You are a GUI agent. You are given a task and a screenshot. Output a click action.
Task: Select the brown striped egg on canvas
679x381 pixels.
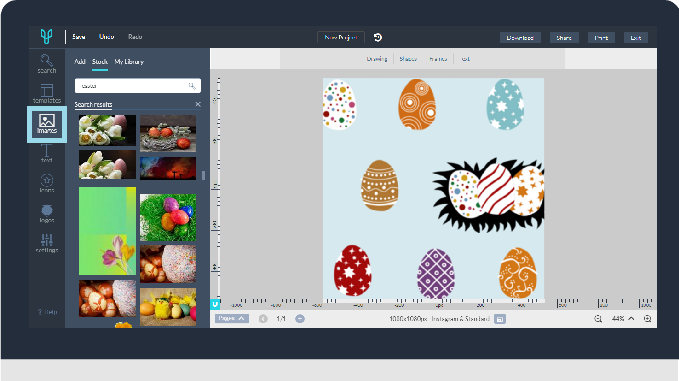coord(379,185)
